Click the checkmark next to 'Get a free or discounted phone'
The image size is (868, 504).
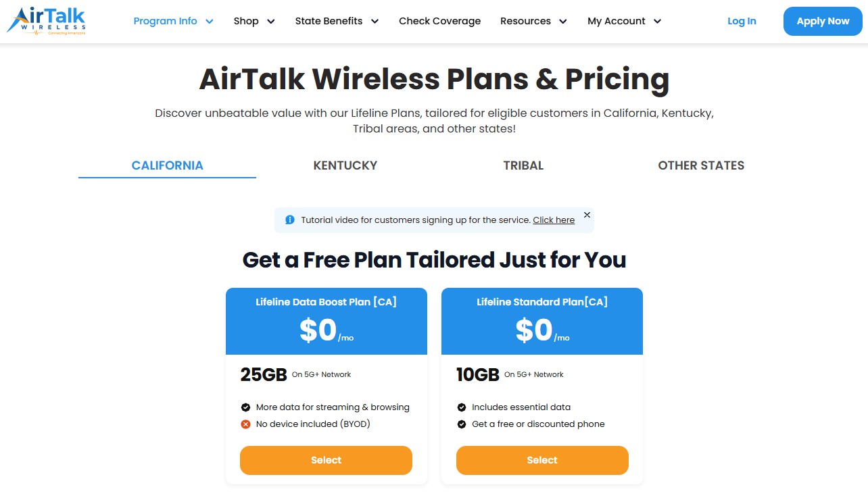click(461, 424)
